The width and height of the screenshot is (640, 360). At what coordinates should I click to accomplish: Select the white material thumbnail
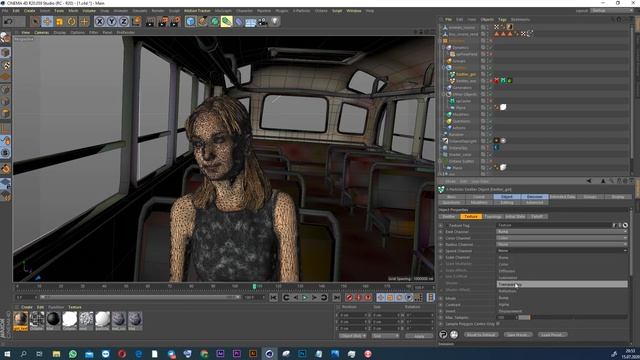coord(69,320)
